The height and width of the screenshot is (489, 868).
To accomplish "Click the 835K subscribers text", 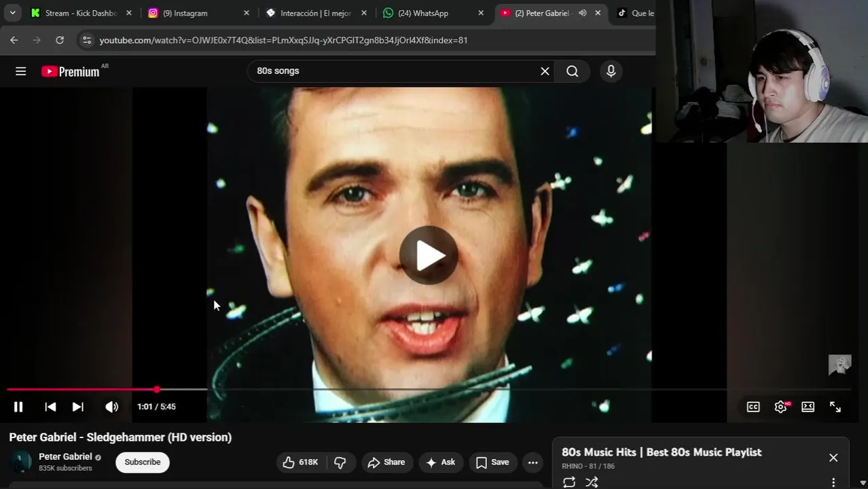I will tap(65, 468).
